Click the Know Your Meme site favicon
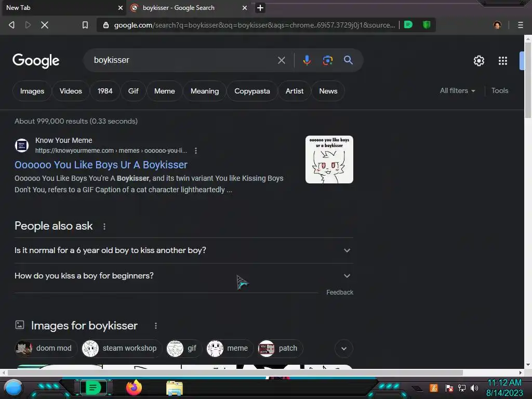 click(x=22, y=145)
